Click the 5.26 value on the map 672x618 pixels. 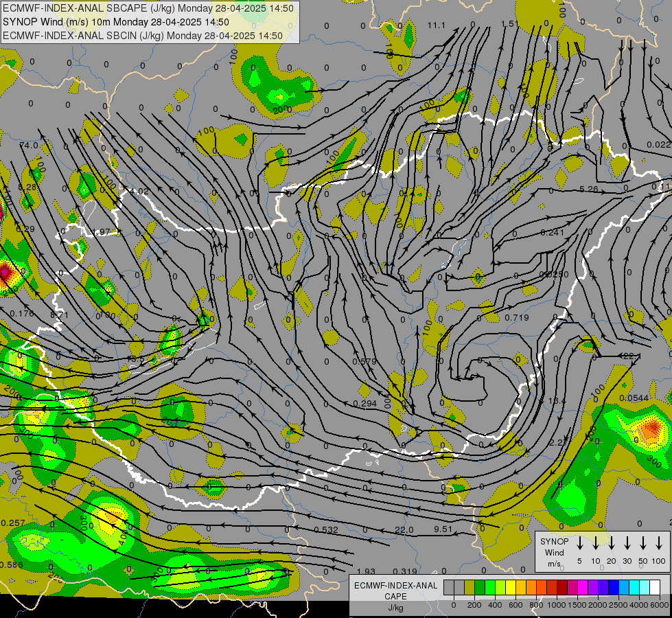[x=588, y=189]
